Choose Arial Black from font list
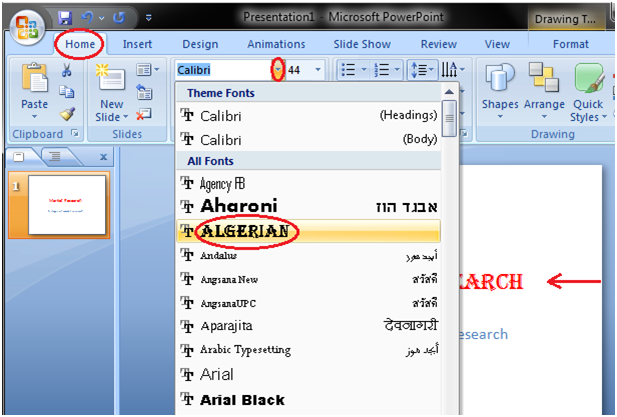 point(243,400)
